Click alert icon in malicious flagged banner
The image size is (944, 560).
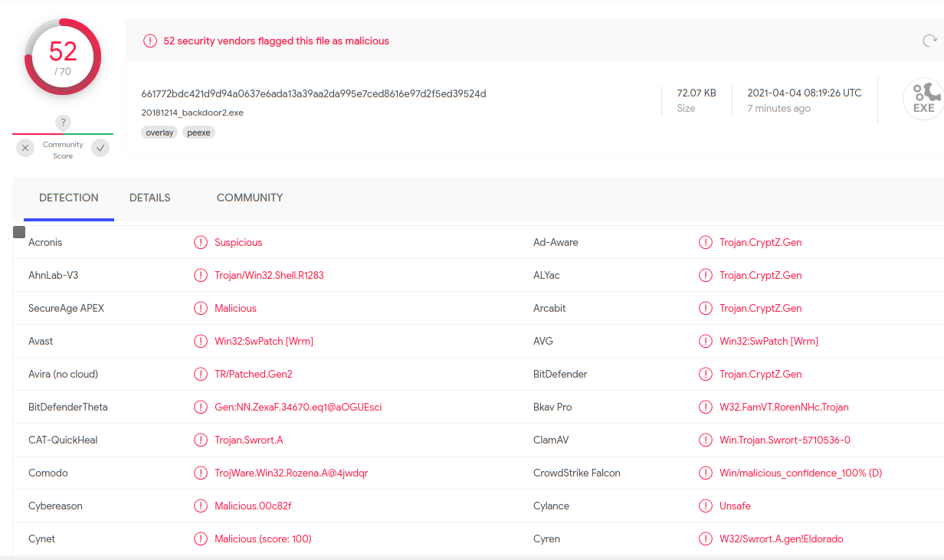click(150, 41)
